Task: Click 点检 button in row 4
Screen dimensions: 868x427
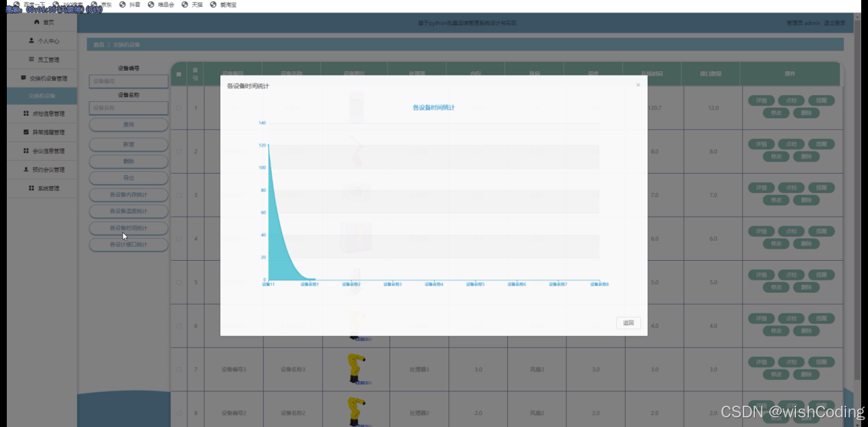Action: click(791, 231)
